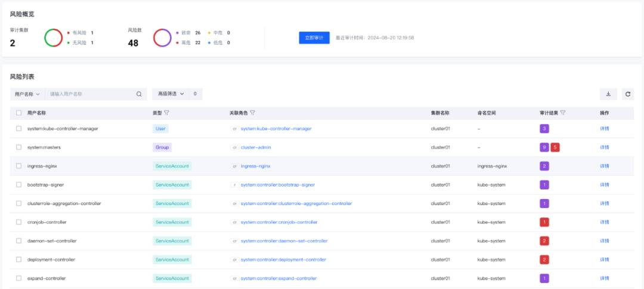Click the 风险列表 section heading
The image size is (644, 289).
(x=22, y=77)
